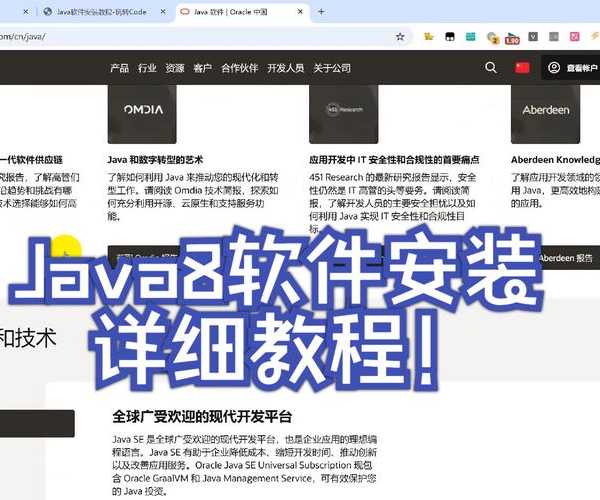
Task: Open the 关于公司 menu
Action: 332,68
